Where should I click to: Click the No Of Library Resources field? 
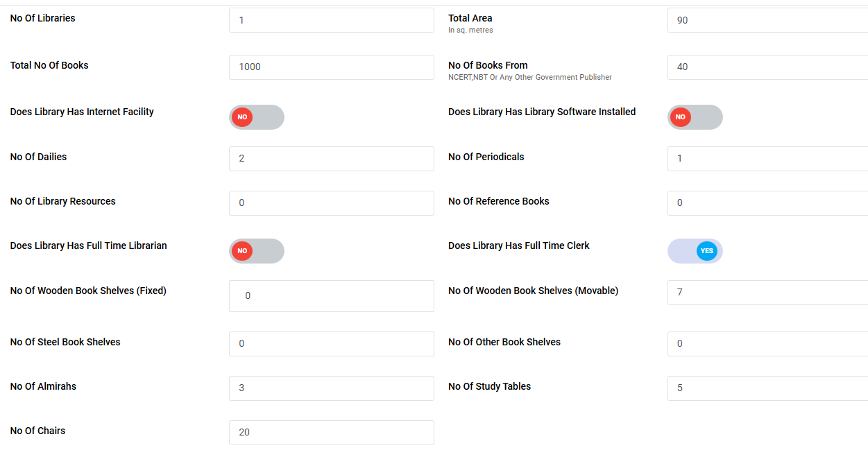tap(331, 203)
